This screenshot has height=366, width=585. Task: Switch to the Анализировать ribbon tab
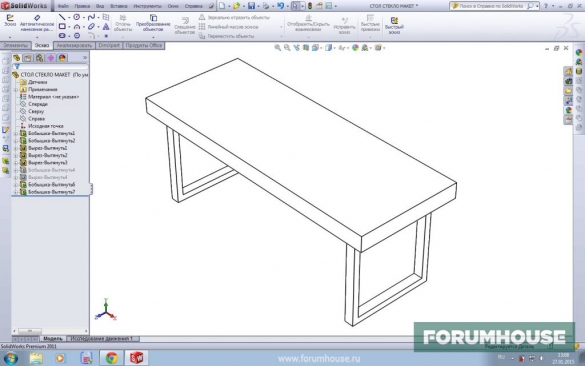point(74,46)
